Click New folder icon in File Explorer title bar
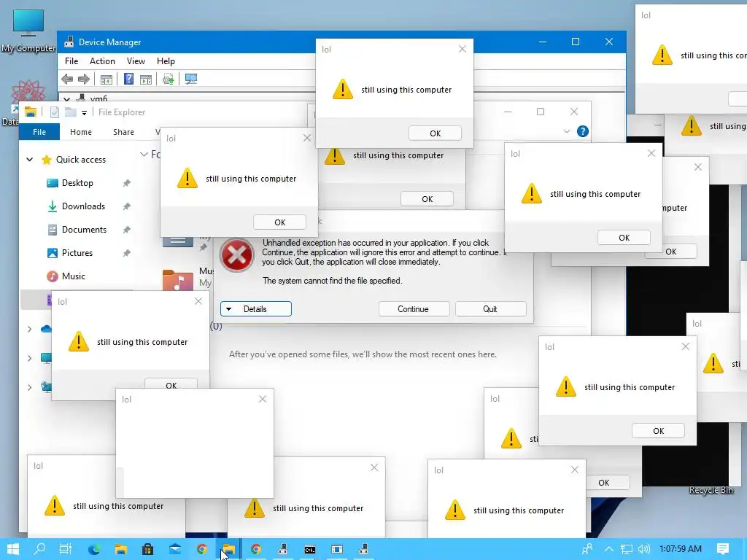Image resolution: width=747 pixels, height=560 pixels. point(71,112)
